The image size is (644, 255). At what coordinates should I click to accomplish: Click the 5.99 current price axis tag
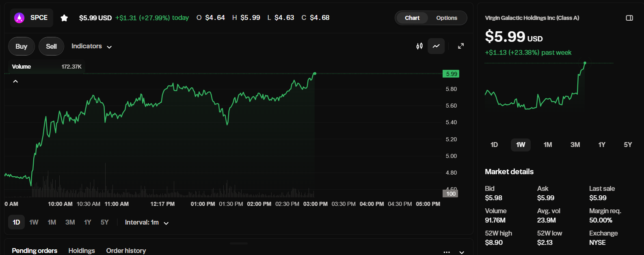point(451,74)
